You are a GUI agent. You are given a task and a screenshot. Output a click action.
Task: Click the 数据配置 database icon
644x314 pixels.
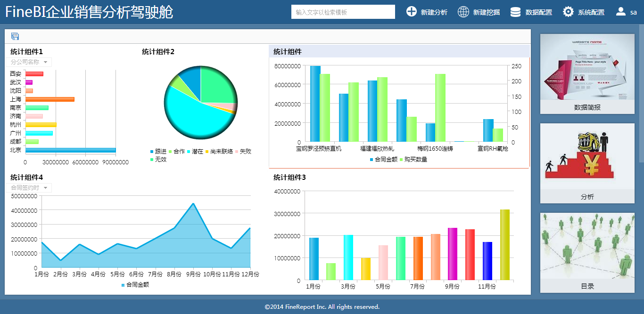point(516,12)
